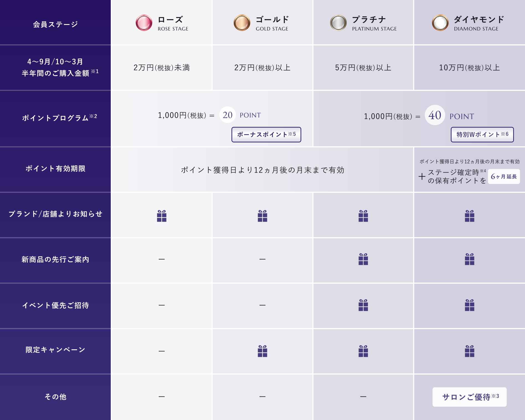Click the 6ヶ月延長 badge
Screen dimensions: 525x420
tap(504, 176)
